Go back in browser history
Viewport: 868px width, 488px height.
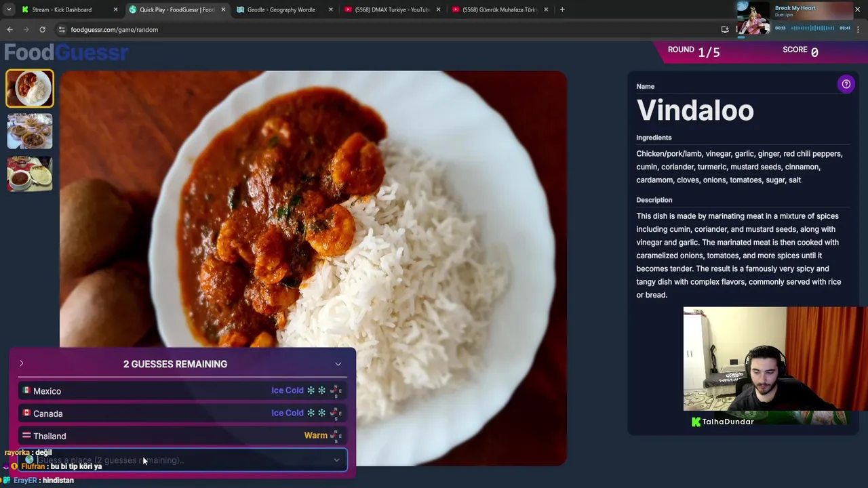tap(9, 30)
